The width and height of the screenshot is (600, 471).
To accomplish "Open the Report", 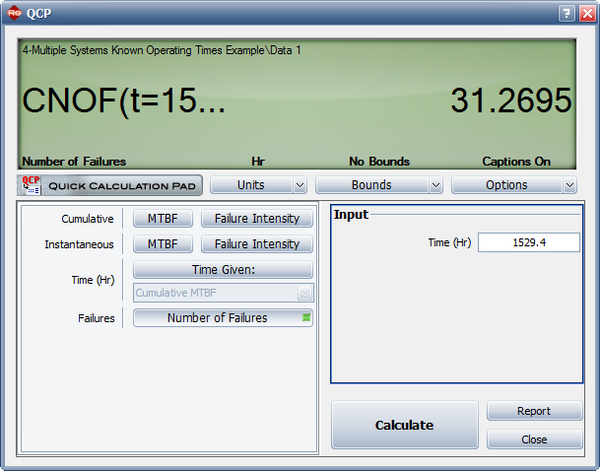I will point(534,411).
